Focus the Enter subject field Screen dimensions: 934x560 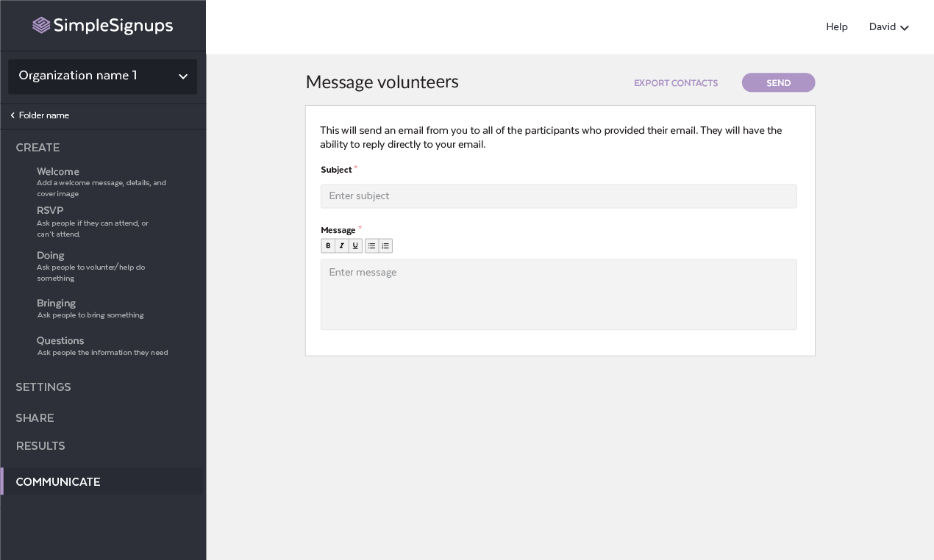click(558, 196)
